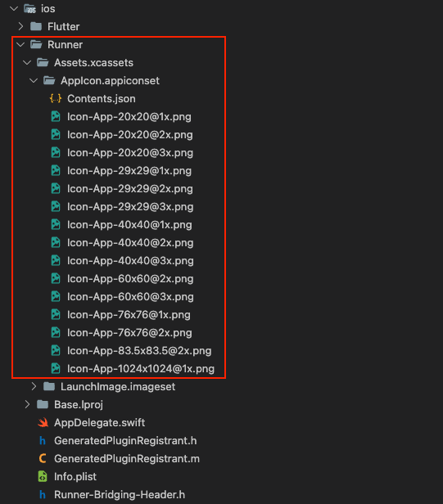The image size is (443, 504).
Task: Click image icon of Icon-App-60x60@3x.png
Action: pyautogui.click(x=56, y=296)
